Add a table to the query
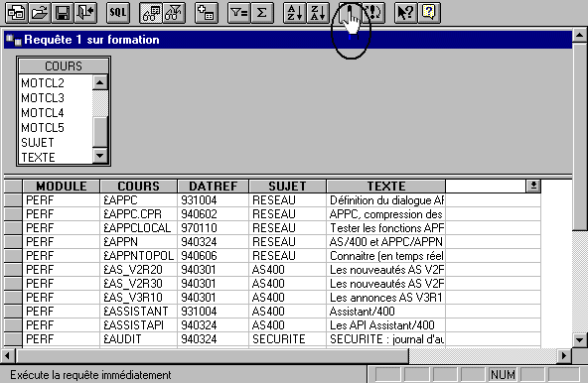The width and height of the screenshot is (588, 383). 207,13
